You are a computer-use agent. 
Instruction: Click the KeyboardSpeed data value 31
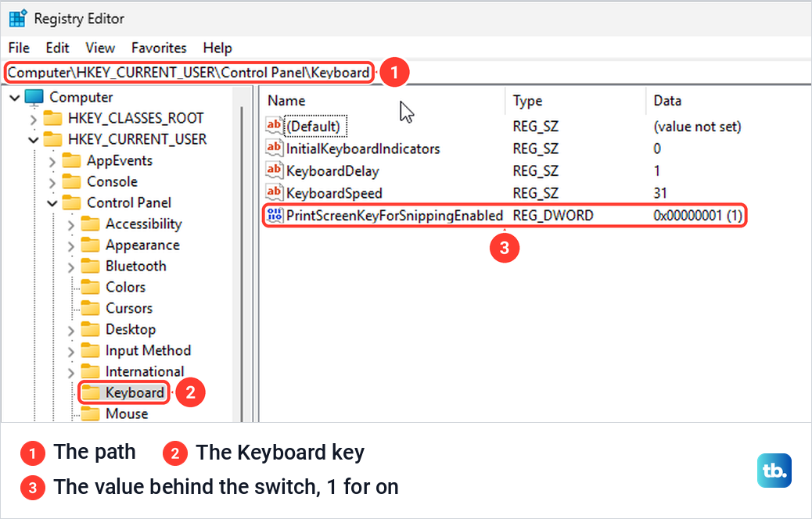click(x=659, y=194)
